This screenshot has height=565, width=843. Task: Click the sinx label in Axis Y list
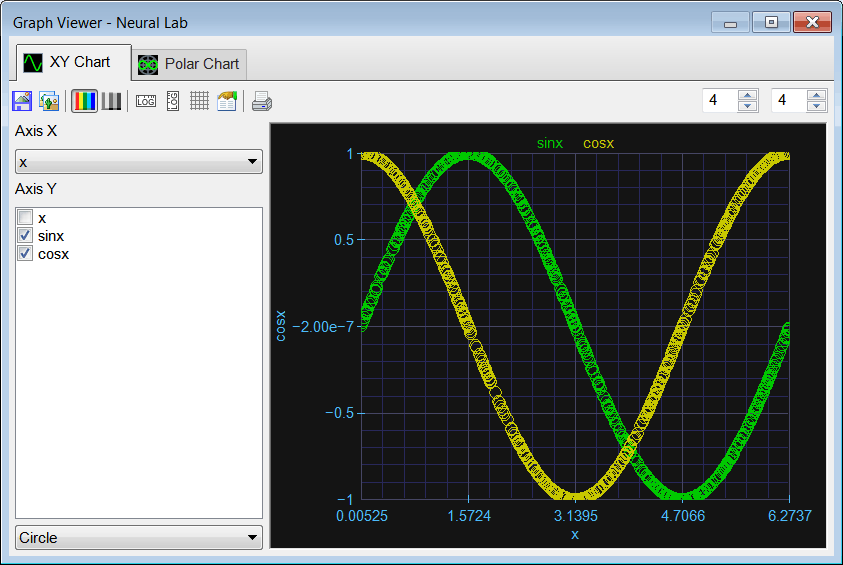click(51, 236)
